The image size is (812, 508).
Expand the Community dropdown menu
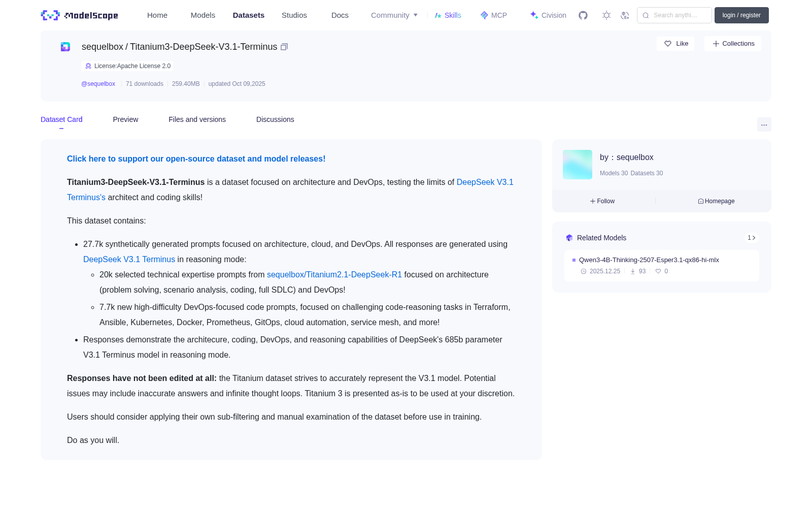coord(394,15)
